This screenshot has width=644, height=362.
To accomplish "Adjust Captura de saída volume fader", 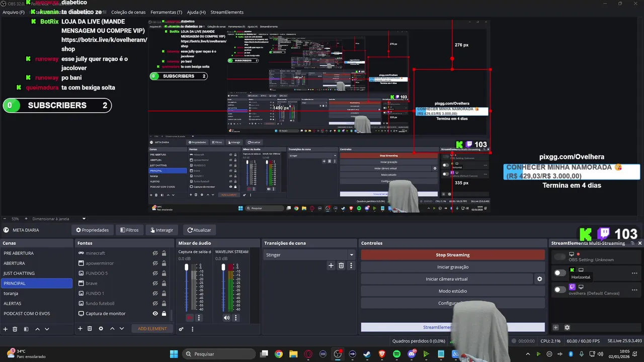I will pos(187,267).
